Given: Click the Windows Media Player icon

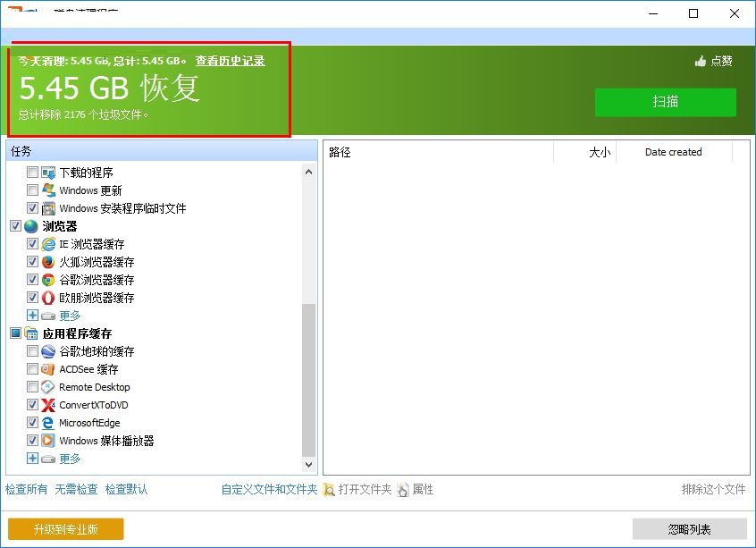Looking at the screenshot, I should click(x=47, y=441).
